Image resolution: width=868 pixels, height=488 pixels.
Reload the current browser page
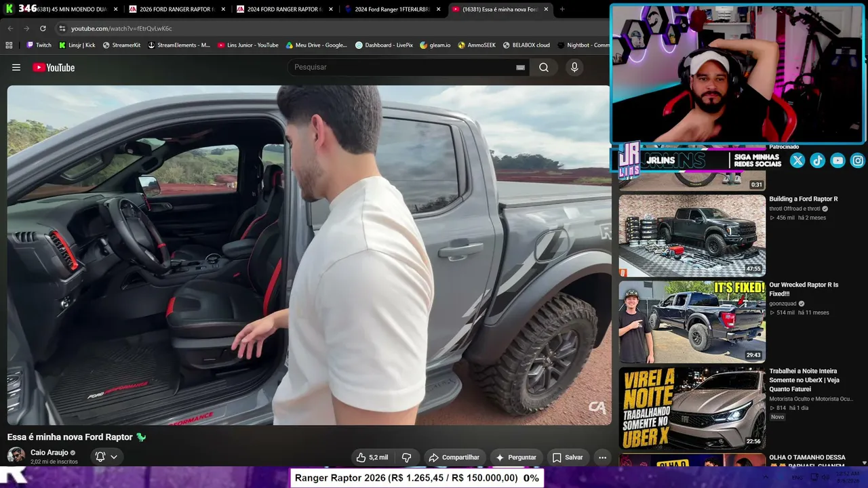(x=43, y=28)
